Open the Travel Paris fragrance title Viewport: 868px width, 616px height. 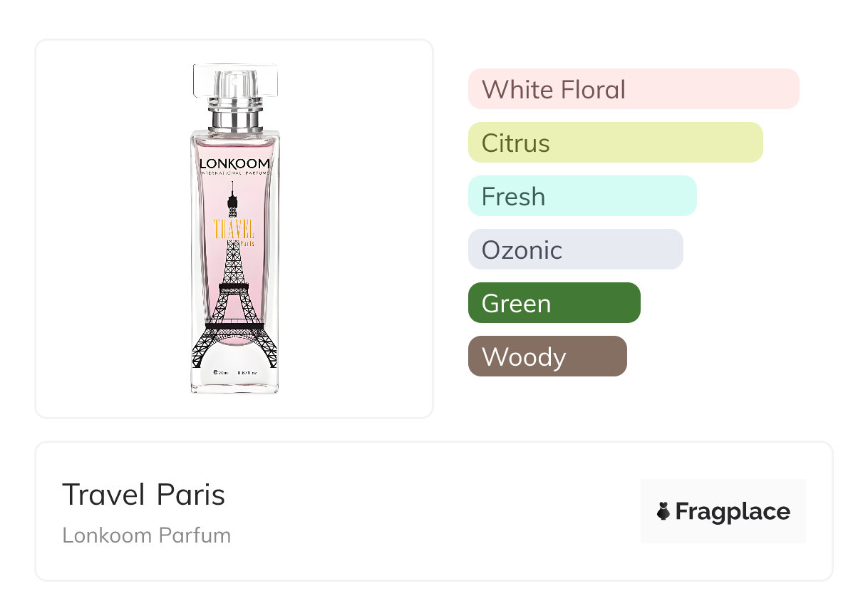(x=144, y=495)
